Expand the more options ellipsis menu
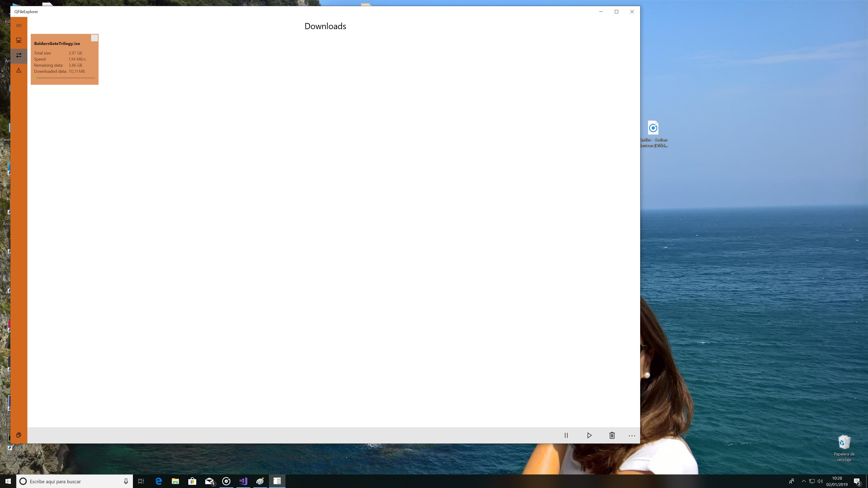Image resolution: width=868 pixels, height=488 pixels. coord(632,435)
